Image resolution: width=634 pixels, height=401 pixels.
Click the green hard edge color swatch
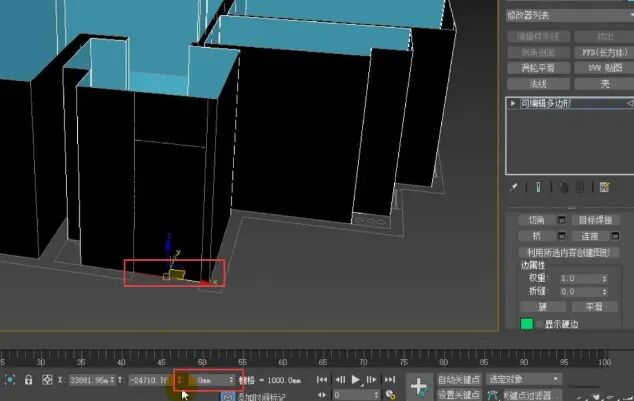pyautogui.click(x=526, y=324)
